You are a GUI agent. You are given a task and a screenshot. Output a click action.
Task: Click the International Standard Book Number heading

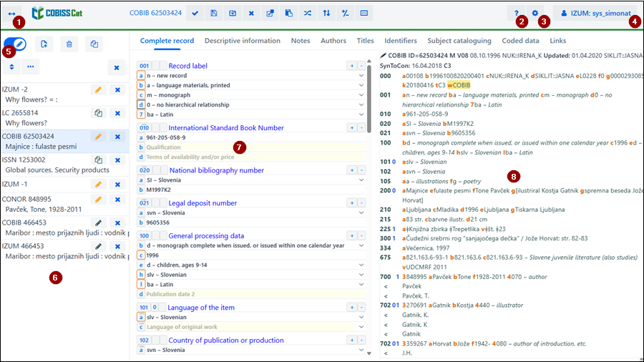(x=226, y=127)
